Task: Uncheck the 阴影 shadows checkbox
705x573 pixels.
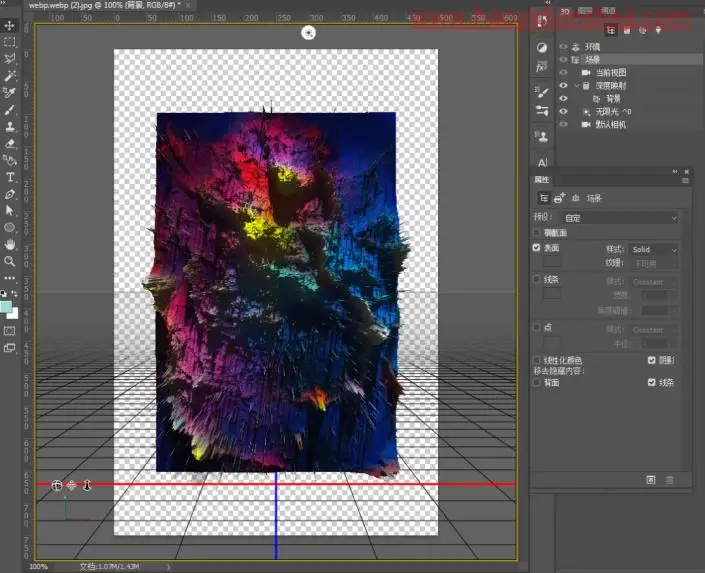Action: (x=651, y=360)
